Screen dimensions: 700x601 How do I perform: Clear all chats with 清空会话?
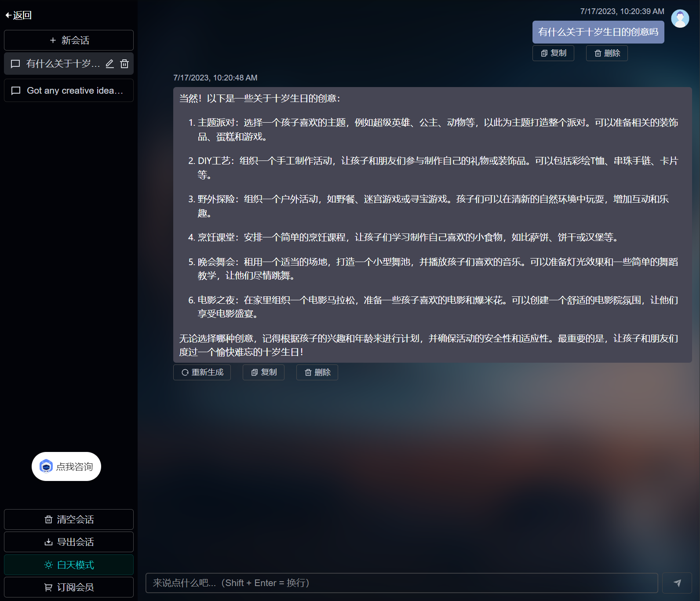point(69,520)
